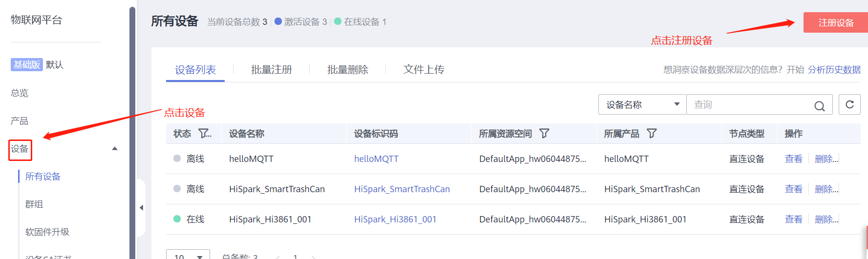Select 群组 in the sidebar

[x=34, y=204]
